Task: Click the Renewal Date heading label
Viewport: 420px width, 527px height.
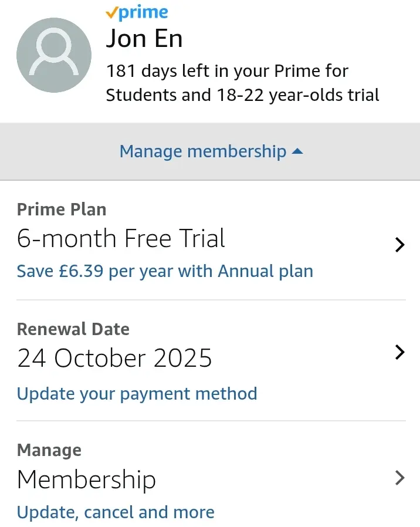Action: coord(73,329)
